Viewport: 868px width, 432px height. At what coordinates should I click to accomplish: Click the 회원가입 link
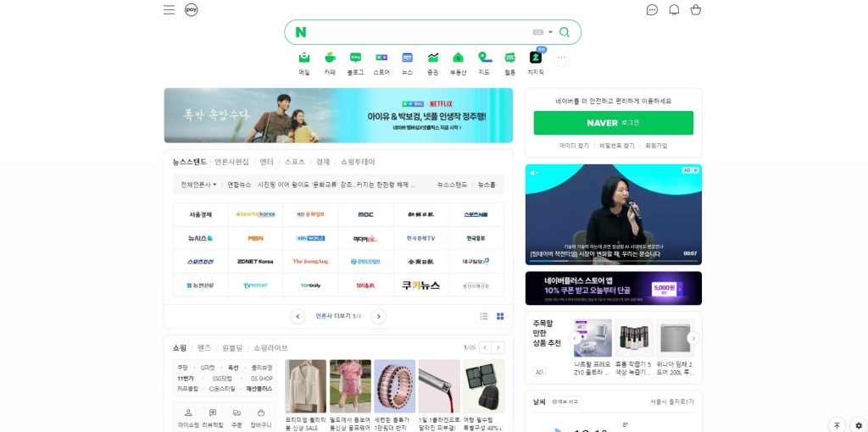[657, 146]
